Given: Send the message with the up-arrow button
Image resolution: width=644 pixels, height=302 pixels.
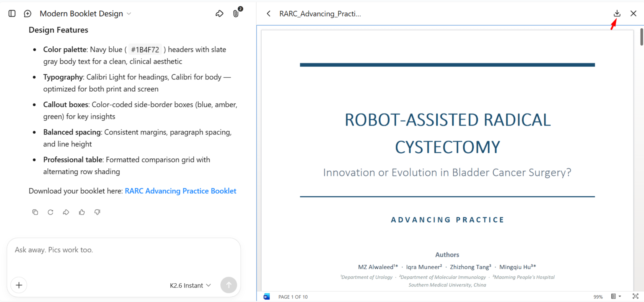Looking at the screenshot, I should coord(229,285).
